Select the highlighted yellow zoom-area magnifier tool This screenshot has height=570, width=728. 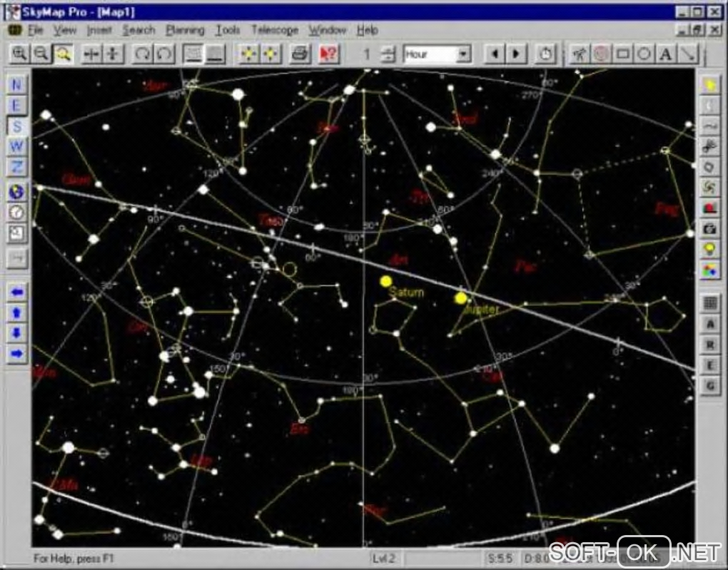click(63, 54)
